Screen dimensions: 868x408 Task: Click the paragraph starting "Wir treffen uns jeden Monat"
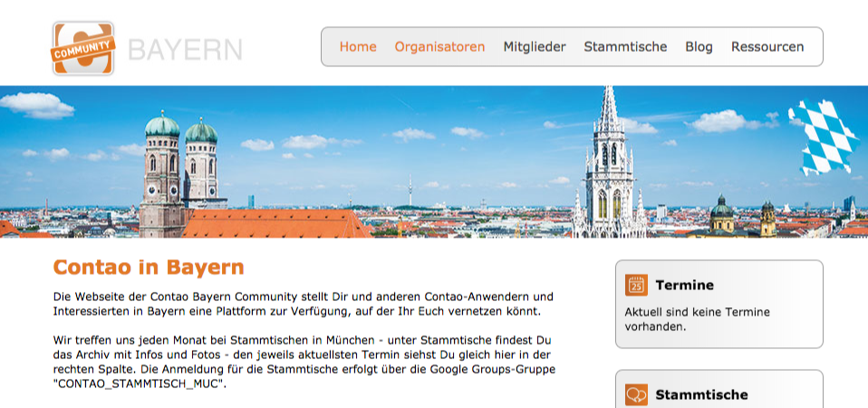click(304, 362)
